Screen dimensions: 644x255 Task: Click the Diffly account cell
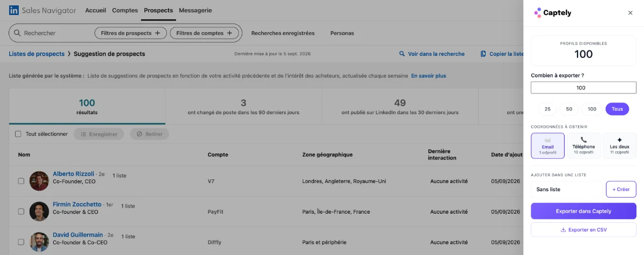[215, 242]
